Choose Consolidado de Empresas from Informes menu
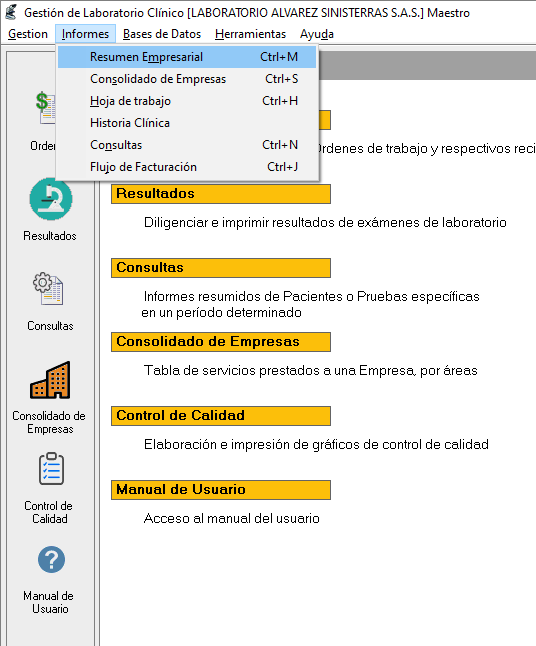536x646 pixels. [x=187, y=79]
